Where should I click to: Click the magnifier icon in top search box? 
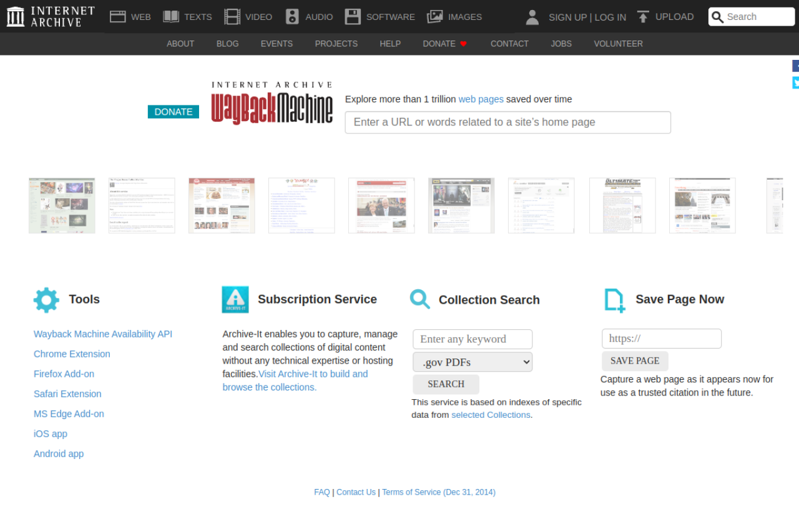pyautogui.click(x=718, y=17)
